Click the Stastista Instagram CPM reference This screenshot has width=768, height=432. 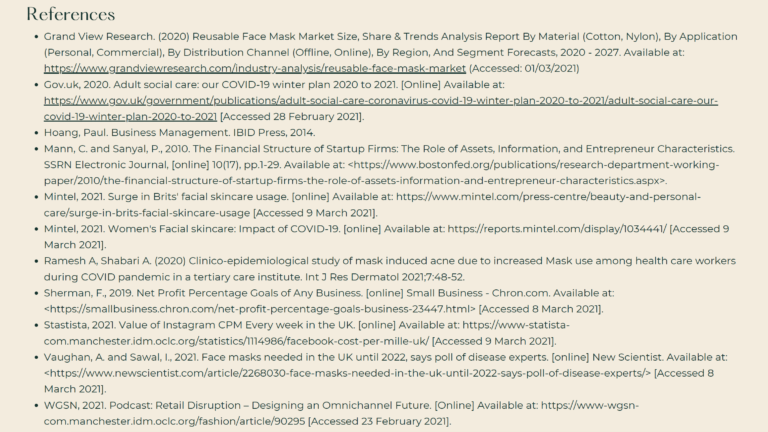(307, 333)
